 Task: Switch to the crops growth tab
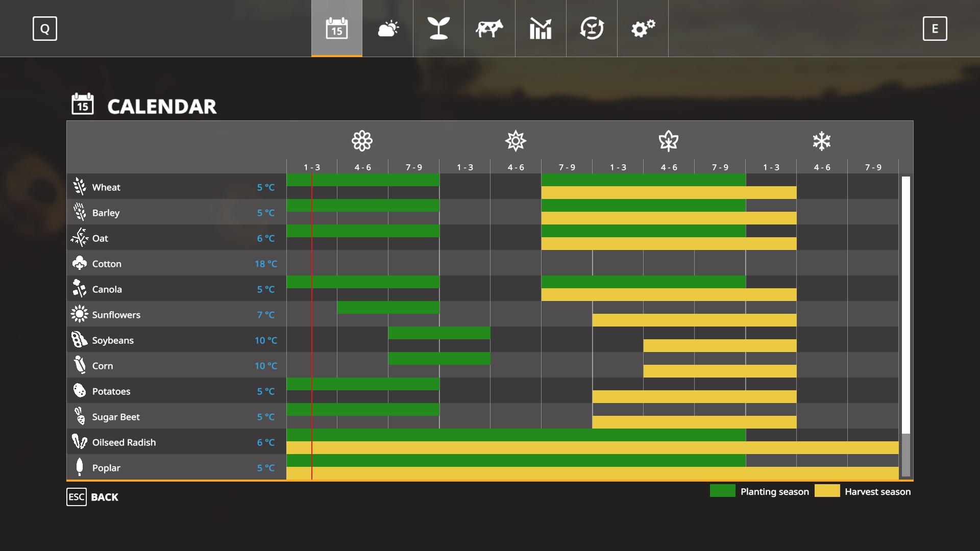(438, 29)
